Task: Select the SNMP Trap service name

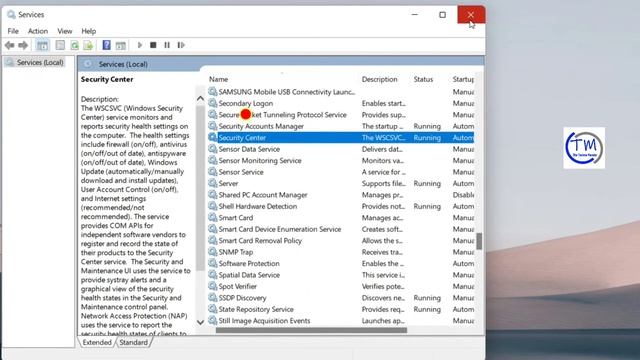Action: 236,252
